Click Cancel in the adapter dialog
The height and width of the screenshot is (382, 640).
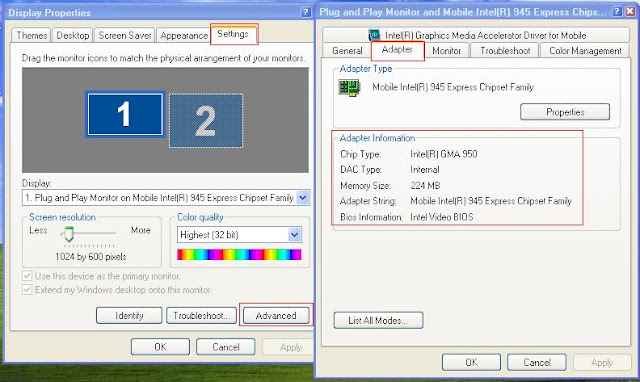pyautogui.click(x=537, y=362)
